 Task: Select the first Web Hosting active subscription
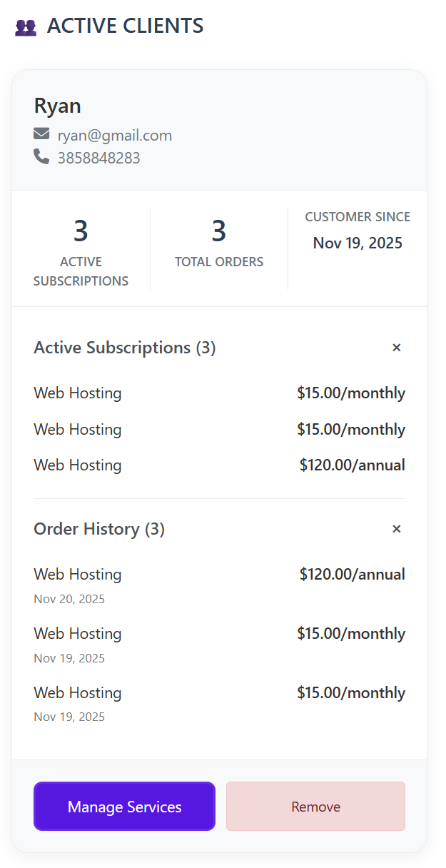pyautogui.click(x=78, y=393)
